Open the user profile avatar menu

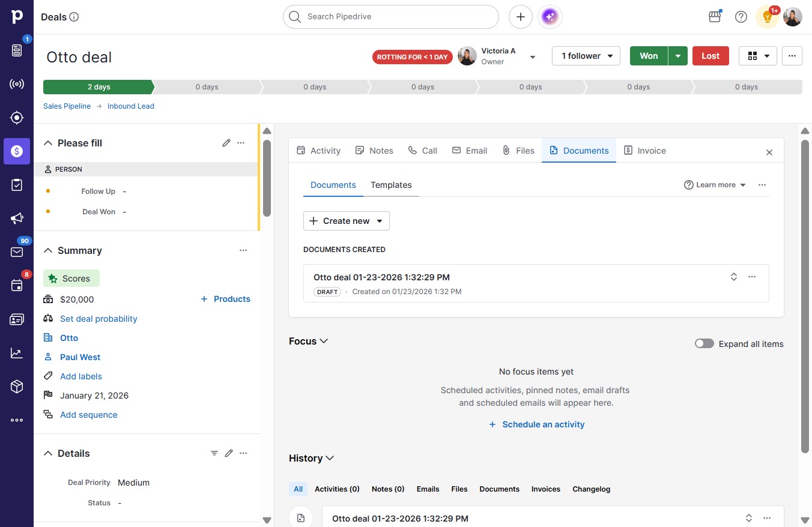[x=793, y=17]
